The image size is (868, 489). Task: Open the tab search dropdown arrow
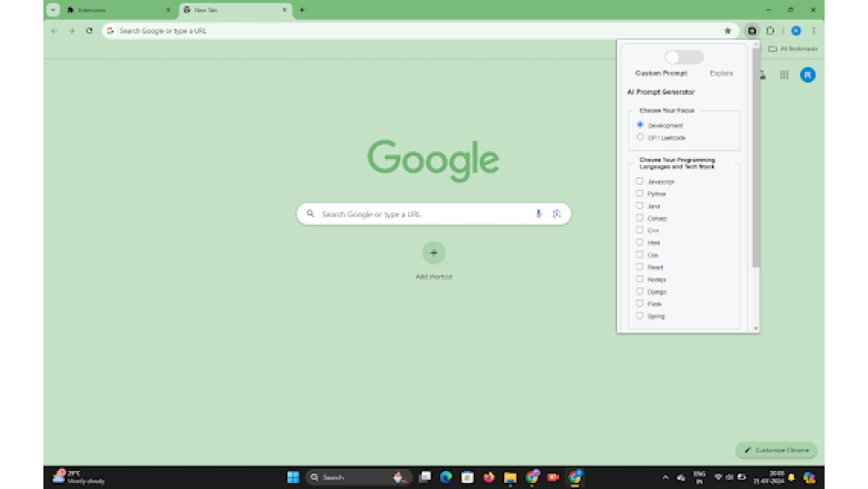pos(53,10)
